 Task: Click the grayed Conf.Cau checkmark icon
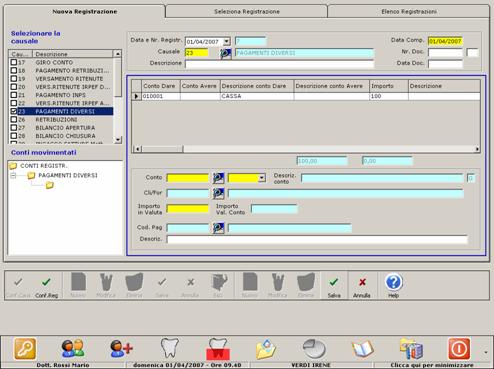18,283
